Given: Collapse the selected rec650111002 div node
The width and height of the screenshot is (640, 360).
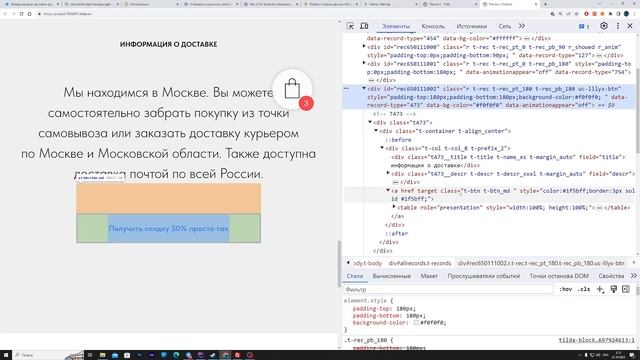Looking at the screenshot, I should coord(364,88).
